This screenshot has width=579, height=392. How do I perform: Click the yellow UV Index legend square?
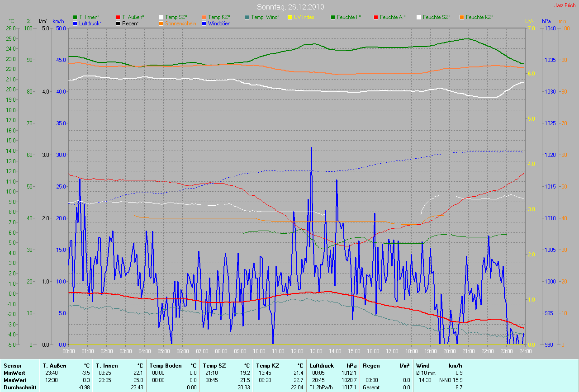click(290, 17)
